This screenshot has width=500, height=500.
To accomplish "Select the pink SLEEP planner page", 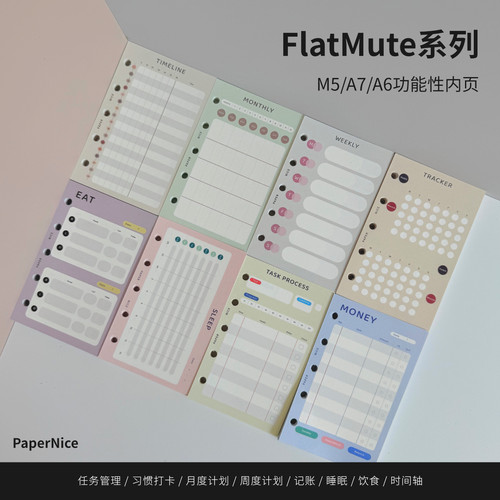I will [172, 305].
